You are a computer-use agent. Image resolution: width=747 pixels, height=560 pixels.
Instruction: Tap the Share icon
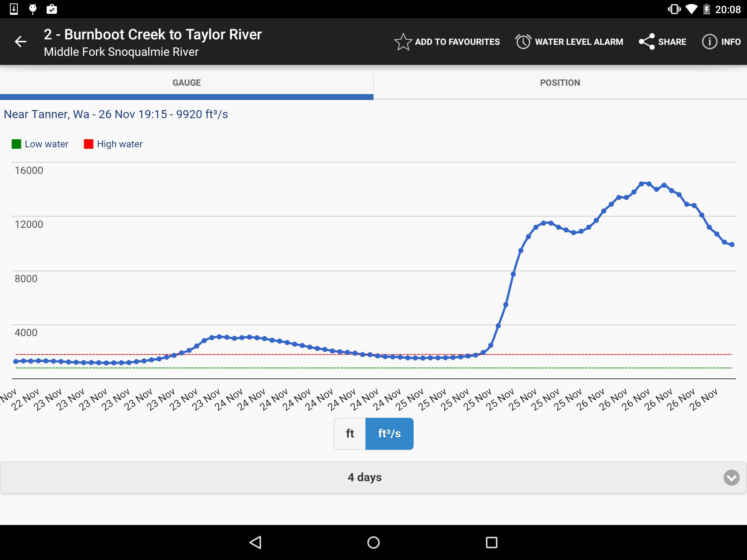pos(647,42)
